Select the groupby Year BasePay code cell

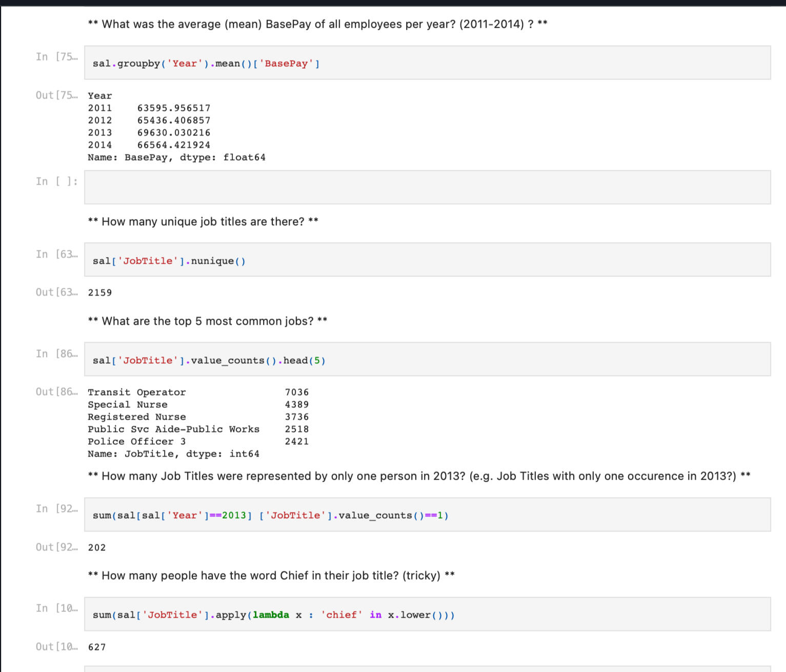(427, 63)
